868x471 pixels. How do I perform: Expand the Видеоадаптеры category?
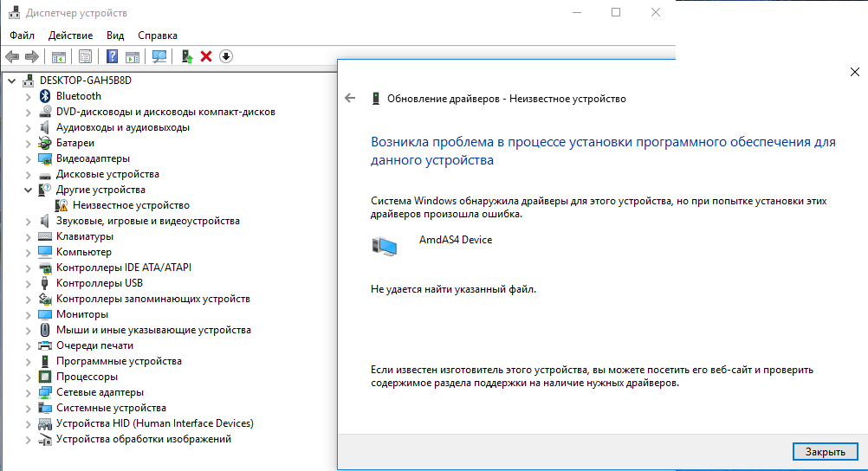[29, 158]
